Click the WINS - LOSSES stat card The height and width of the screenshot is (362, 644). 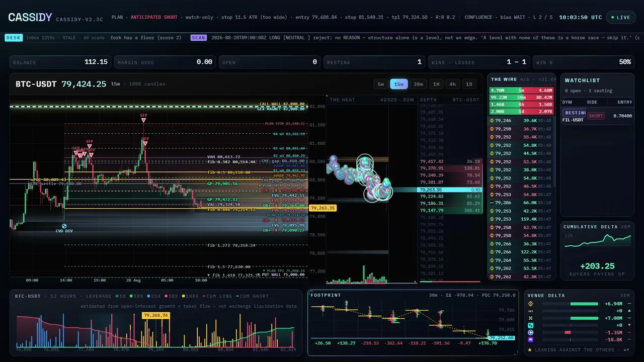pyautogui.click(x=479, y=62)
